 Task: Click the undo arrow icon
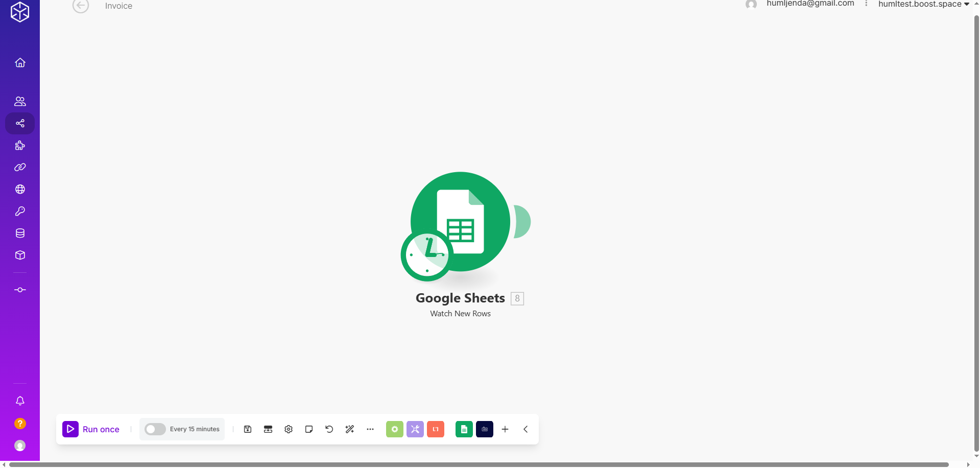(329, 429)
